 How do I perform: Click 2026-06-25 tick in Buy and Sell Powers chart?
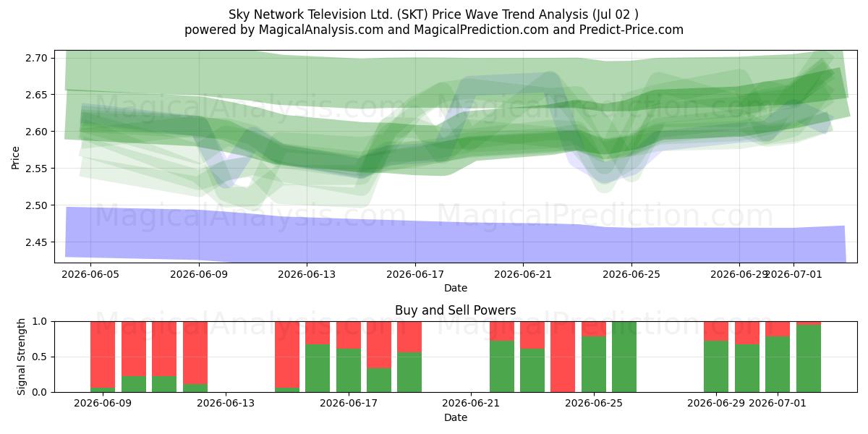click(x=594, y=404)
